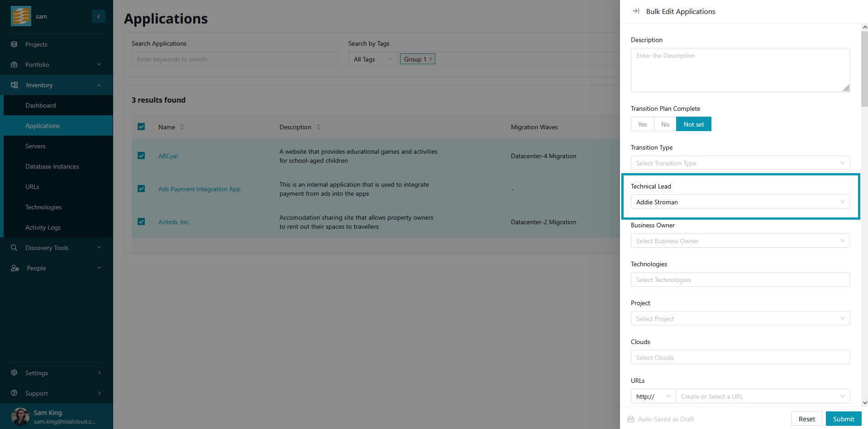Uncheck the Airbnb, Inc. row checkbox

(141, 222)
